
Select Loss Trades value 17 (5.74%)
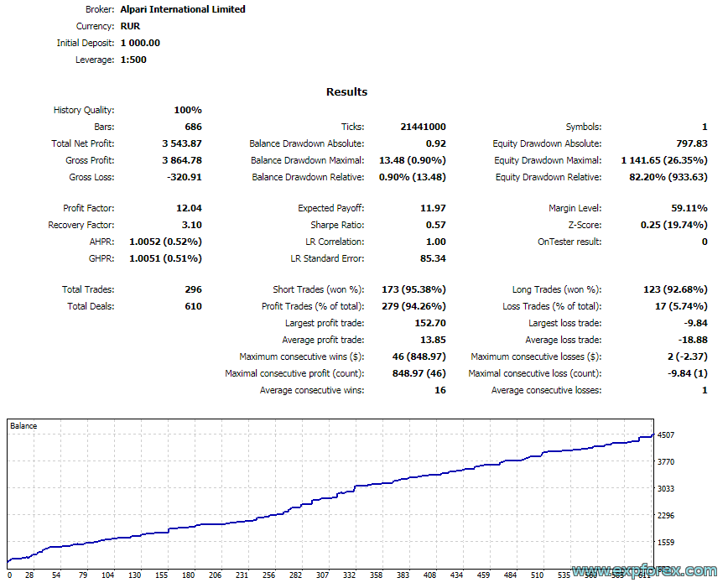[x=681, y=306]
